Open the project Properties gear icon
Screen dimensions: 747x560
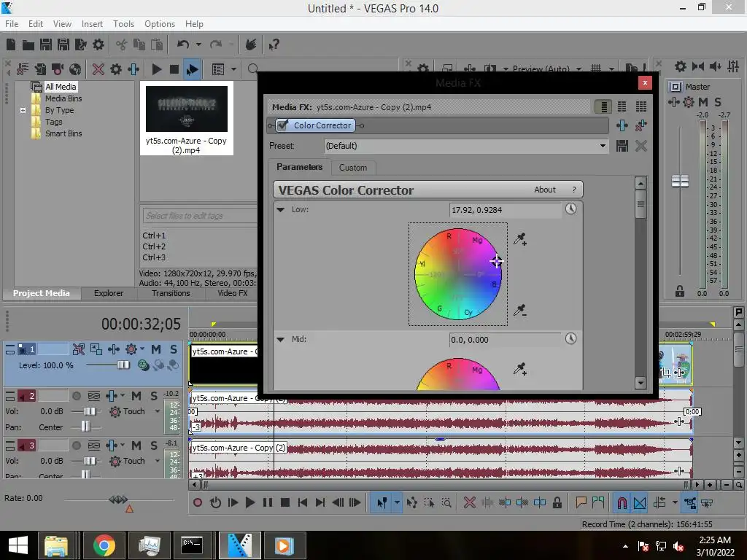[x=98, y=44]
